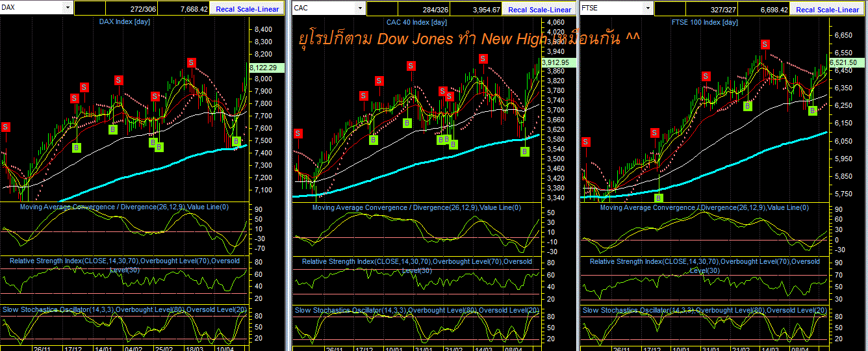Click the 3,340 price label on CAC axis
868x351 pixels.
click(555, 198)
